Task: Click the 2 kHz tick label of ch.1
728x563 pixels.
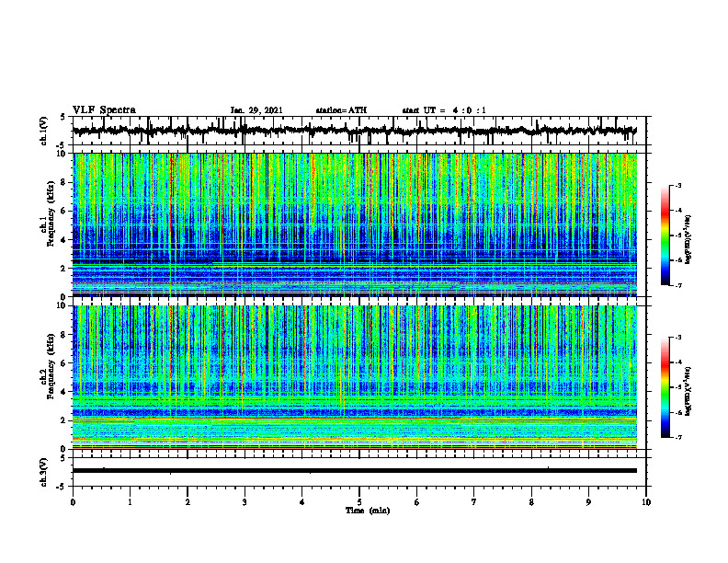Action: click(65, 268)
